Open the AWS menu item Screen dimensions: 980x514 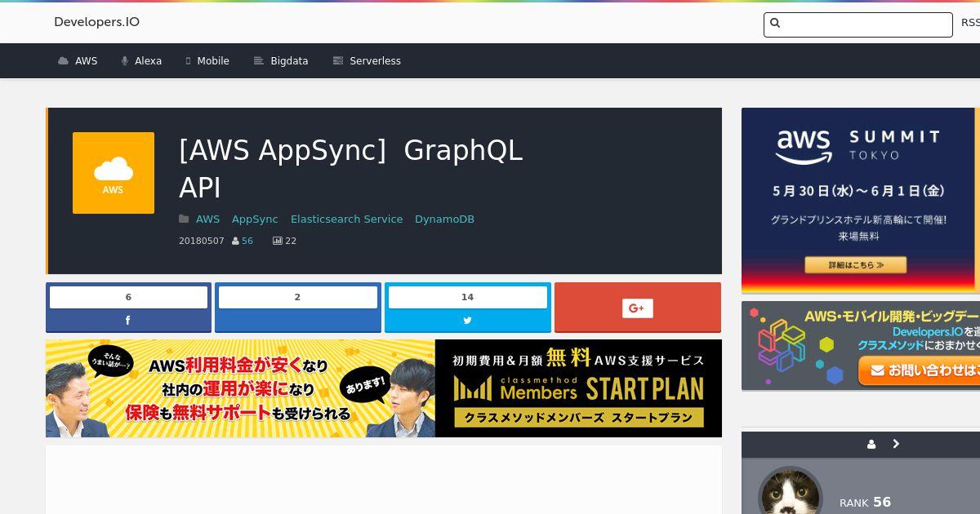coord(78,61)
